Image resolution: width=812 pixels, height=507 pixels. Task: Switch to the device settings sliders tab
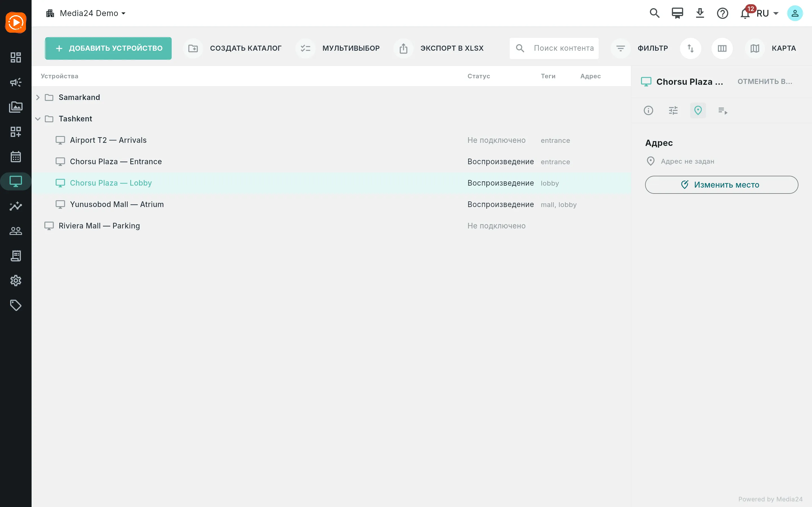[x=673, y=110]
